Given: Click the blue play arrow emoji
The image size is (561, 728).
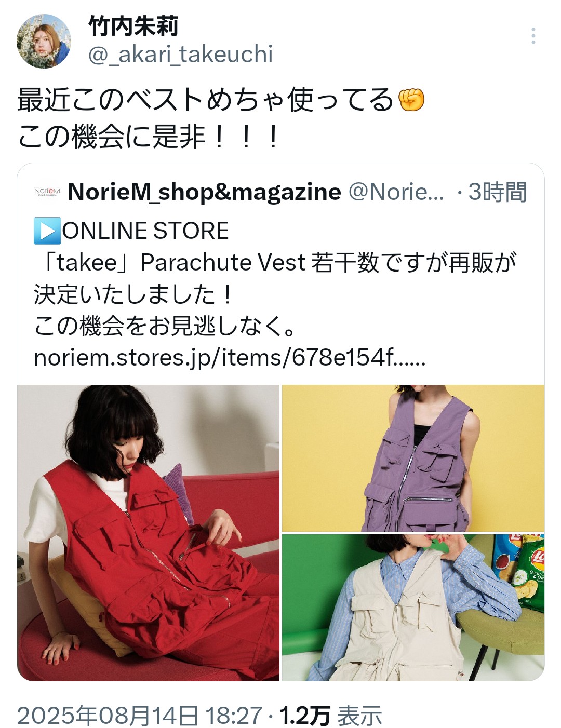Looking at the screenshot, I should 47,231.
